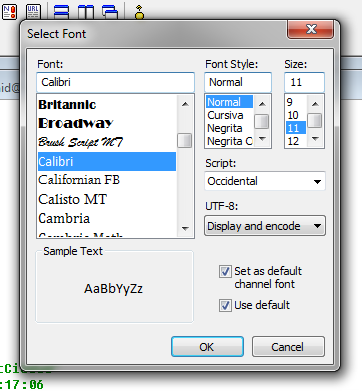Select Brush Script MT font
Screen dimensions: 362x391
coord(107,142)
